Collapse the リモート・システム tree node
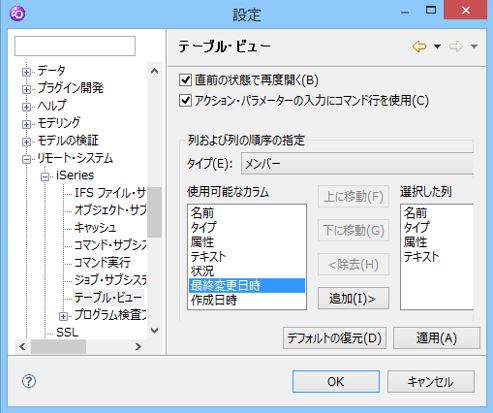 pos(26,159)
